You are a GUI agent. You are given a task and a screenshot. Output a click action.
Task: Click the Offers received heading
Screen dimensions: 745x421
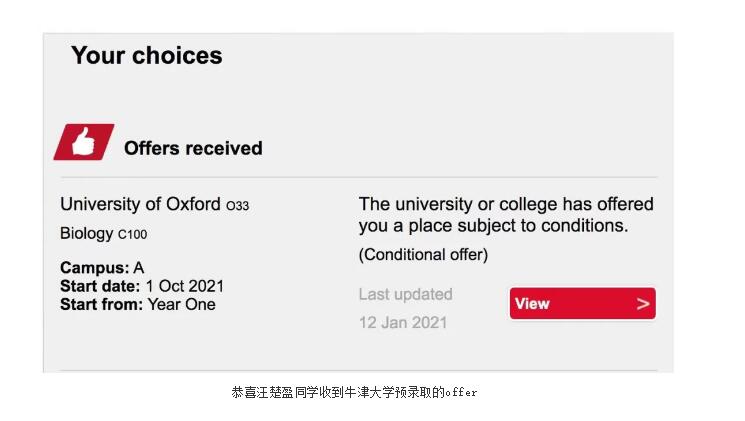point(193,148)
